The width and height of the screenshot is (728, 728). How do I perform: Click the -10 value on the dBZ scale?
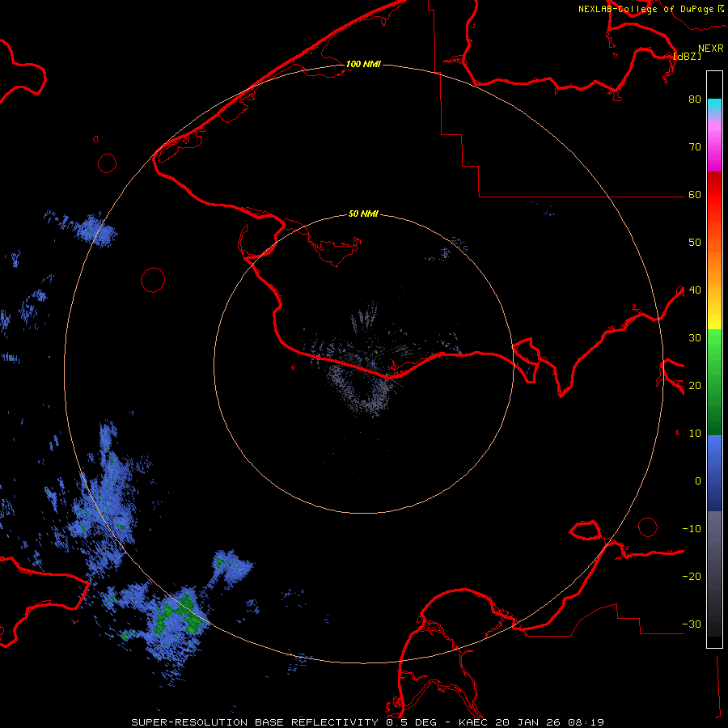[692, 529]
